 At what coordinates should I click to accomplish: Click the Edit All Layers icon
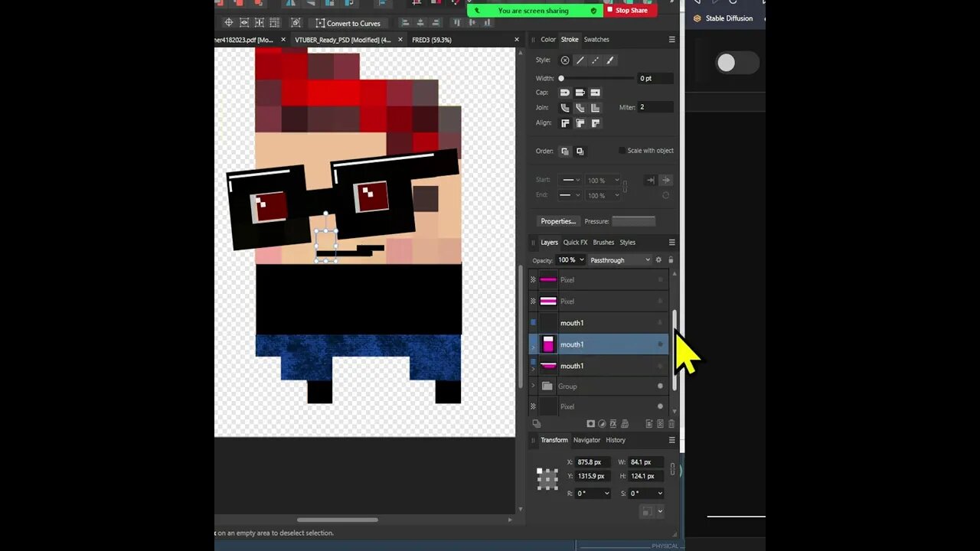(536, 423)
